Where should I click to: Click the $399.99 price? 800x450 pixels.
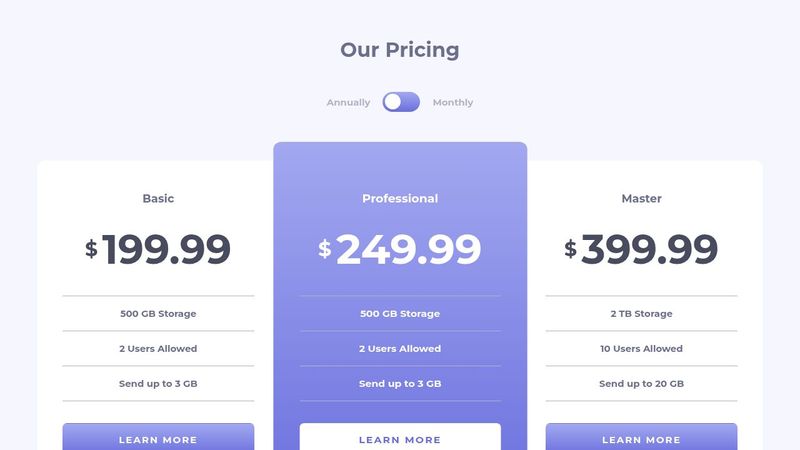pyautogui.click(x=641, y=249)
